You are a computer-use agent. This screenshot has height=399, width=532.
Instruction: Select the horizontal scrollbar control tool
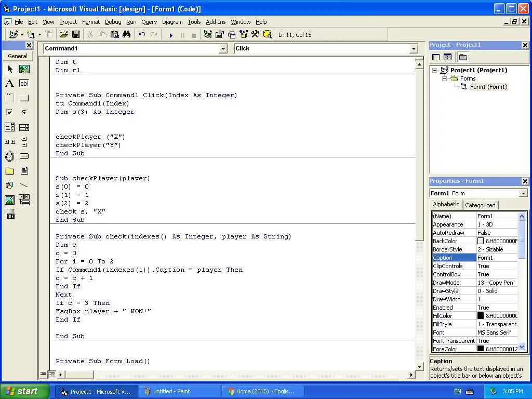10,142
